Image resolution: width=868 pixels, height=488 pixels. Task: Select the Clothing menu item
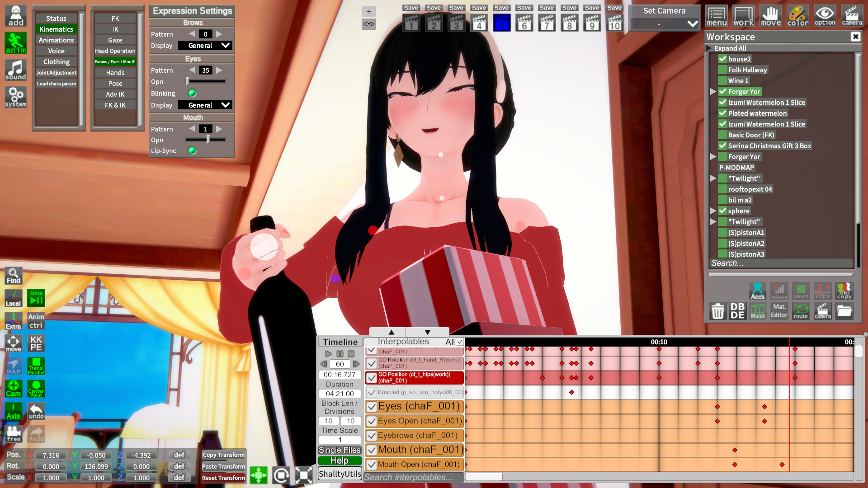(57, 62)
